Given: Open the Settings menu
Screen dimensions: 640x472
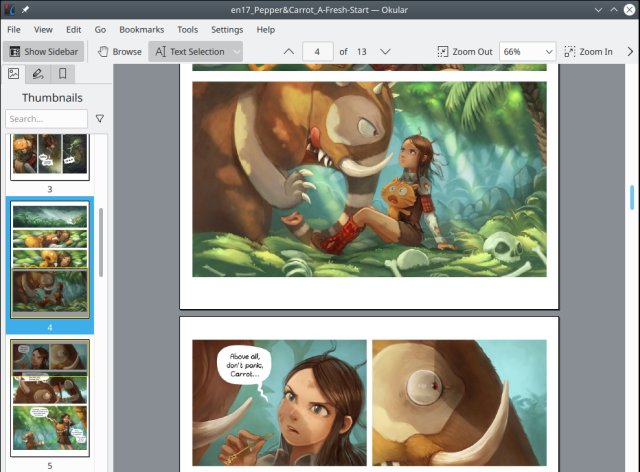Looking at the screenshot, I should 227,29.
